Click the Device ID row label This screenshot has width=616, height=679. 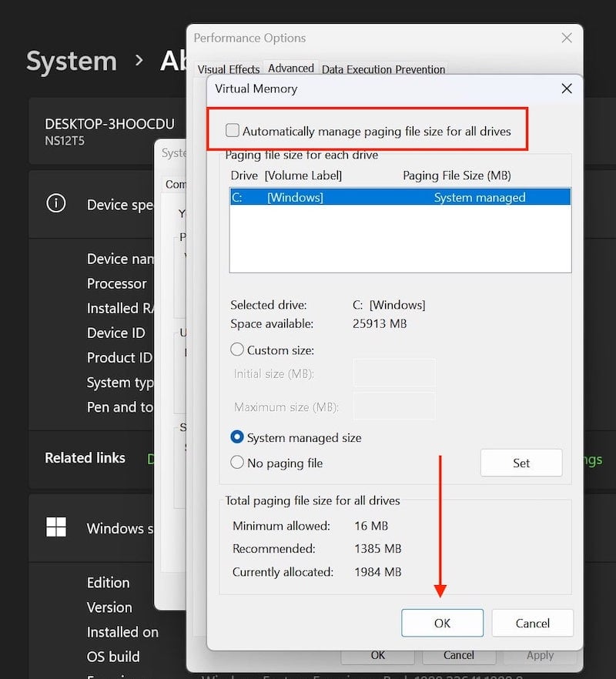coord(115,333)
